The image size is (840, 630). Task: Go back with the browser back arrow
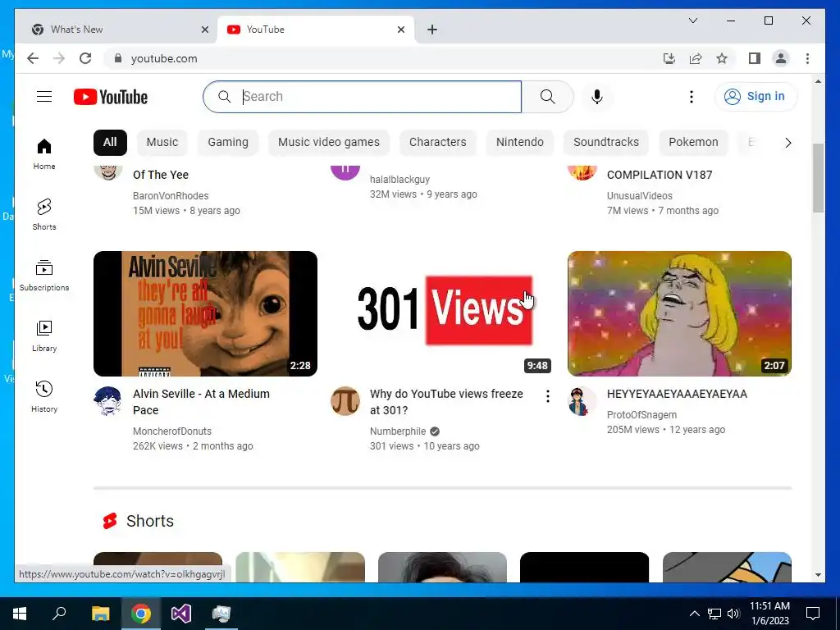(x=33, y=58)
